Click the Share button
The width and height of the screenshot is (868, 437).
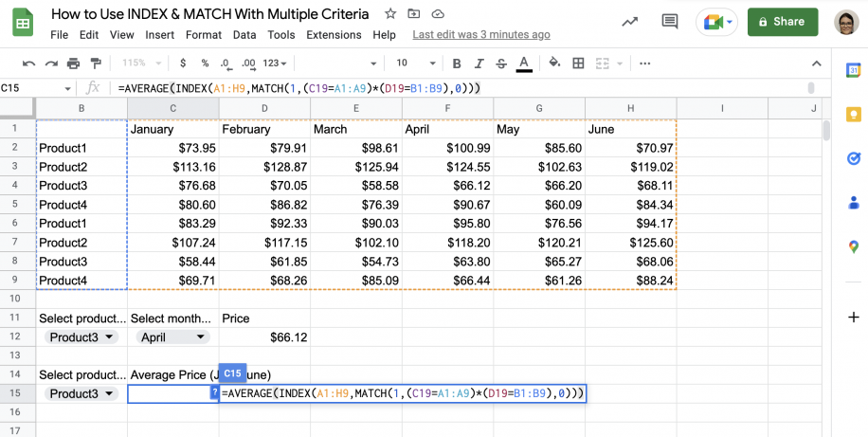pyautogui.click(x=783, y=22)
